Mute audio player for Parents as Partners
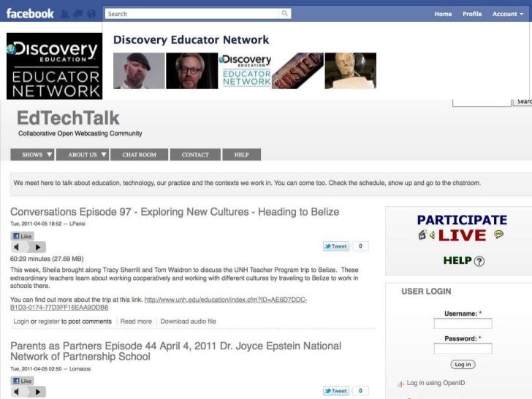Image resolution: width=532 pixels, height=399 pixels. [16, 392]
